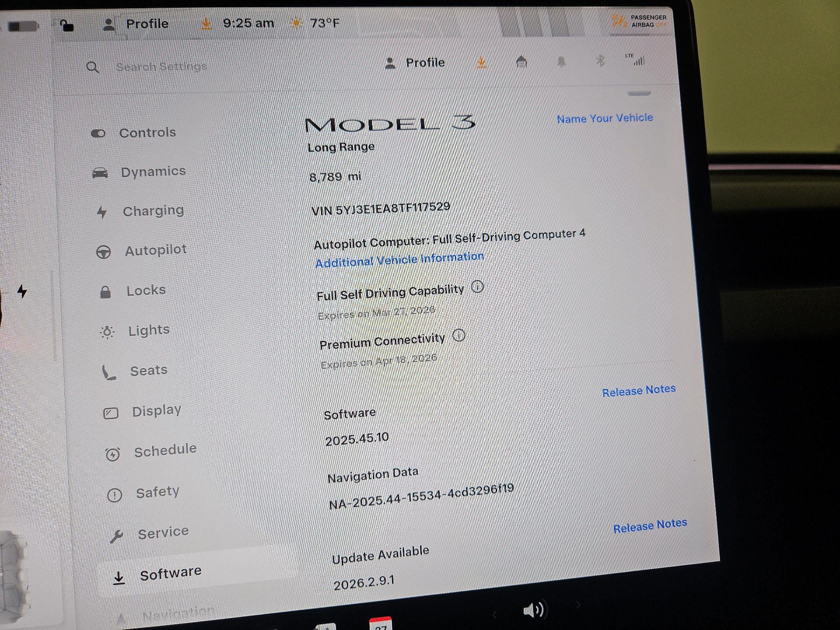Click the Passenger Airbag Off indicator

pyautogui.click(x=639, y=21)
